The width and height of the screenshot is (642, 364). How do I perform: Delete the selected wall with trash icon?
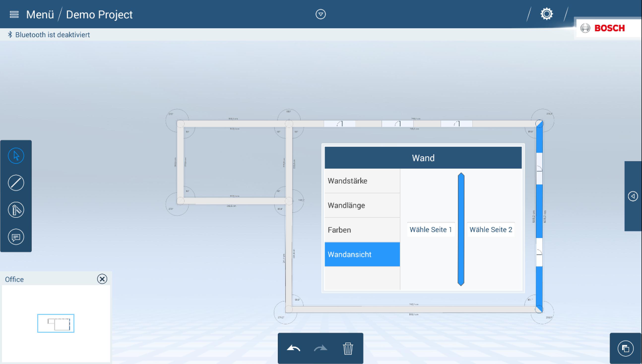pyautogui.click(x=348, y=348)
